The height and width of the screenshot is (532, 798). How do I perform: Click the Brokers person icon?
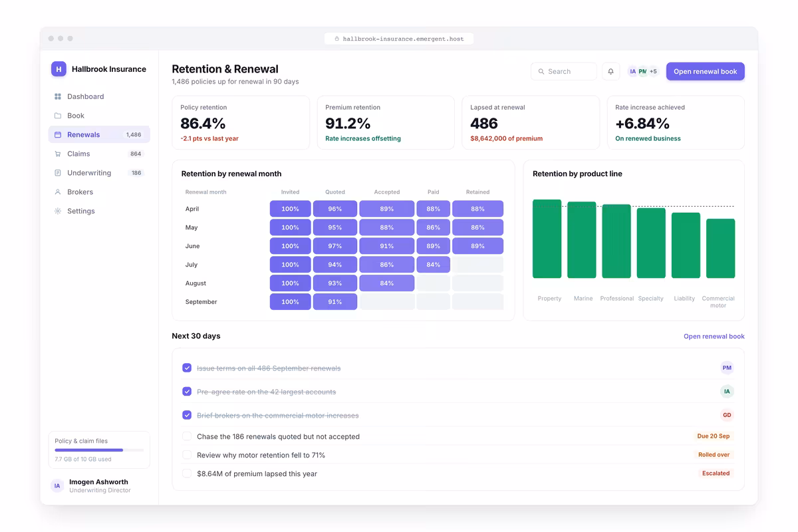pyautogui.click(x=58, y=192)
